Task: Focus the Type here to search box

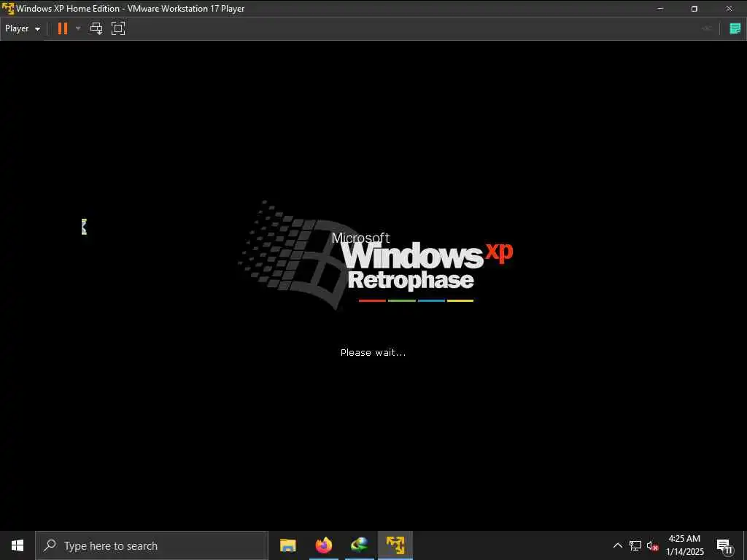Action: coord(152,545)
